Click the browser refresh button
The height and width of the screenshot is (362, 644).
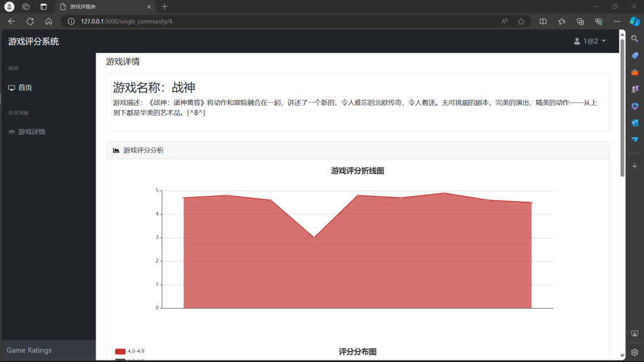point(30,21)
